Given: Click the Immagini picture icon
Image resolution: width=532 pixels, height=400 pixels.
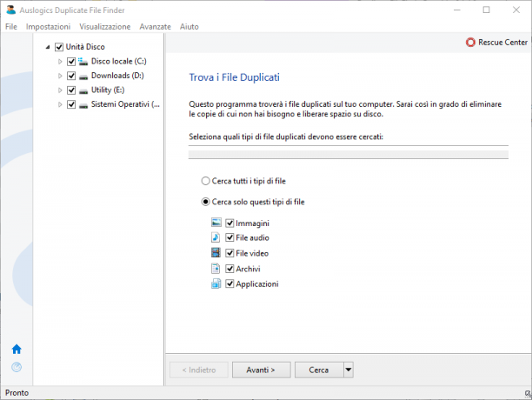Looking at the screenshot, I should point(216,223).
